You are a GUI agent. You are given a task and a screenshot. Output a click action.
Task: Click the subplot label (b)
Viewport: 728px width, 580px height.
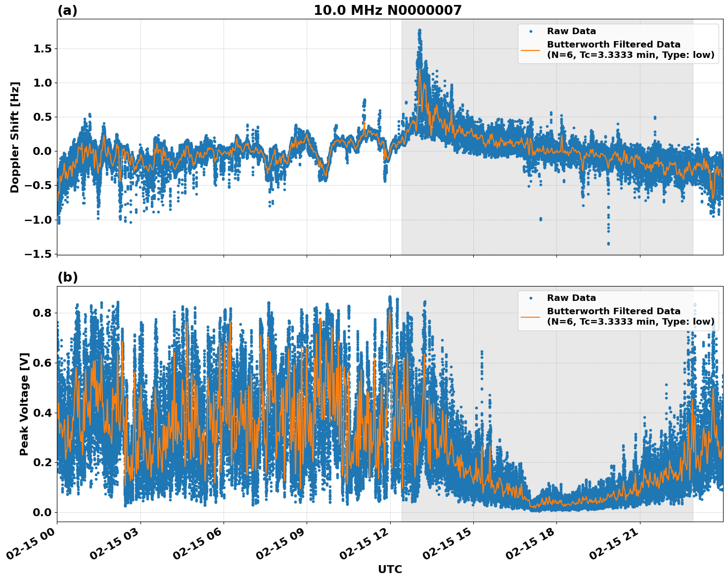67,278
